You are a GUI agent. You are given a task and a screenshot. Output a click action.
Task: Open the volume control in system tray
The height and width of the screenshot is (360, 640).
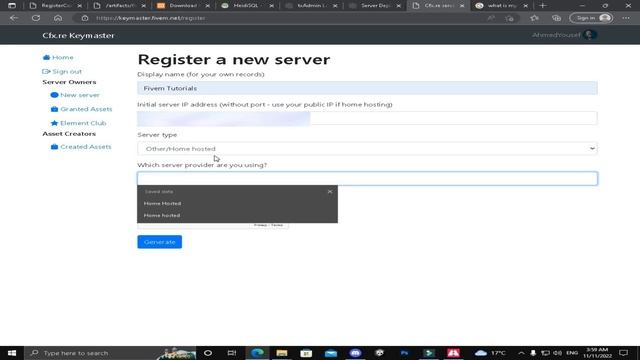558,353
